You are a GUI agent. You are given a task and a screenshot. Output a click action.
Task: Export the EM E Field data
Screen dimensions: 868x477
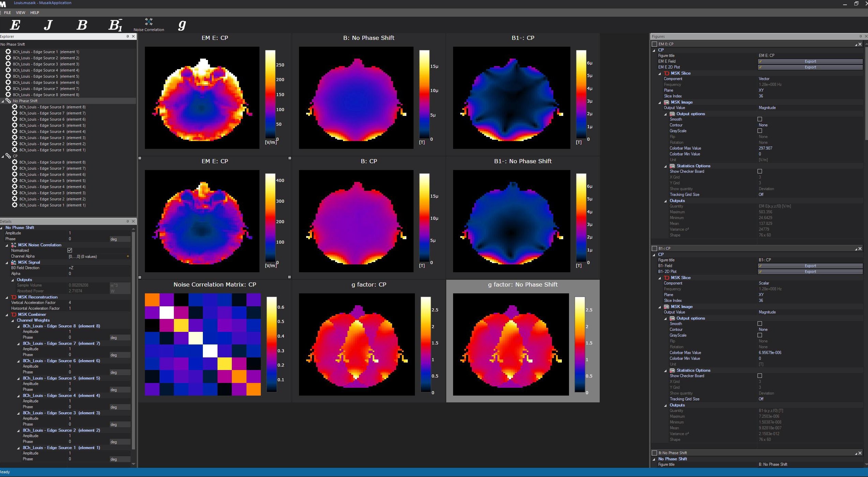coord(810,61)
